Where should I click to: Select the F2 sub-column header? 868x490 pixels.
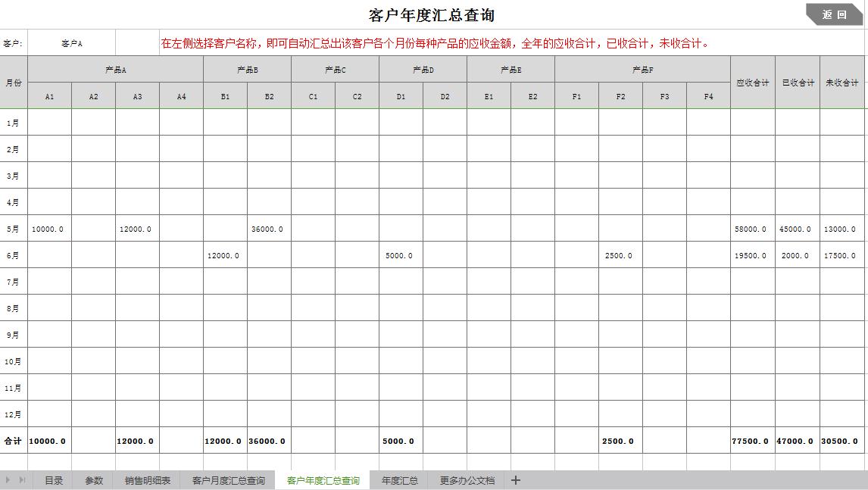[620, 96]
